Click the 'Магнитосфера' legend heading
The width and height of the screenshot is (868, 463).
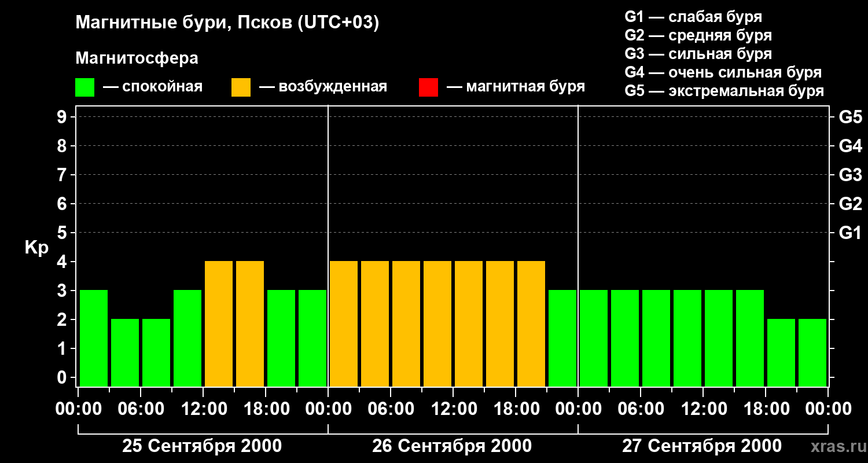137,58
